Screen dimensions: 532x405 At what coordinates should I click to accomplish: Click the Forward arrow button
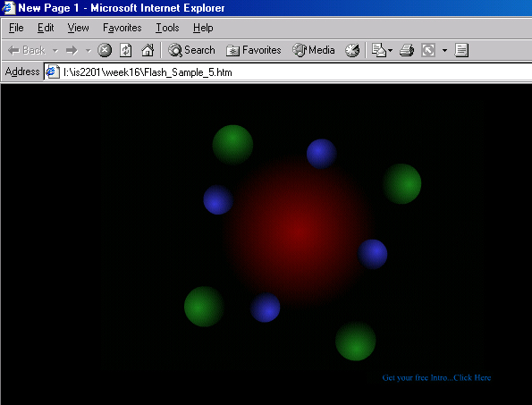click(x=72, y=51)
